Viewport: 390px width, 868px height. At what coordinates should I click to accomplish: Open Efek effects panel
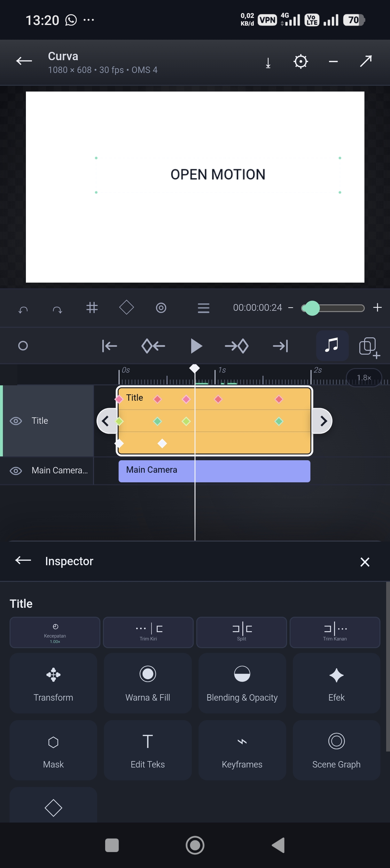[x=337, y=683]
